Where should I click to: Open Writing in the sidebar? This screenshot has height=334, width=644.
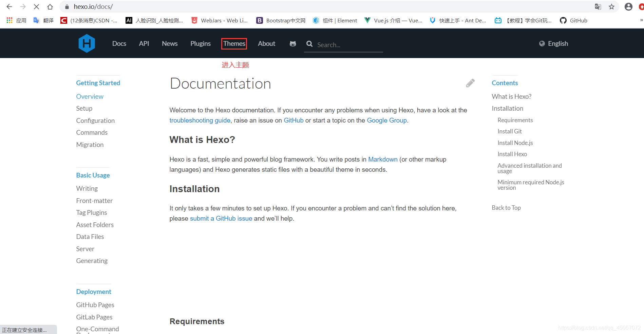pyautogui.click(x=87, y=188)
